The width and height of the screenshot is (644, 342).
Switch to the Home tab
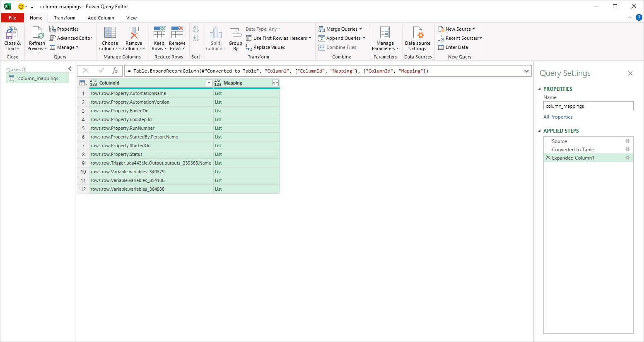(x=36, y=18)
